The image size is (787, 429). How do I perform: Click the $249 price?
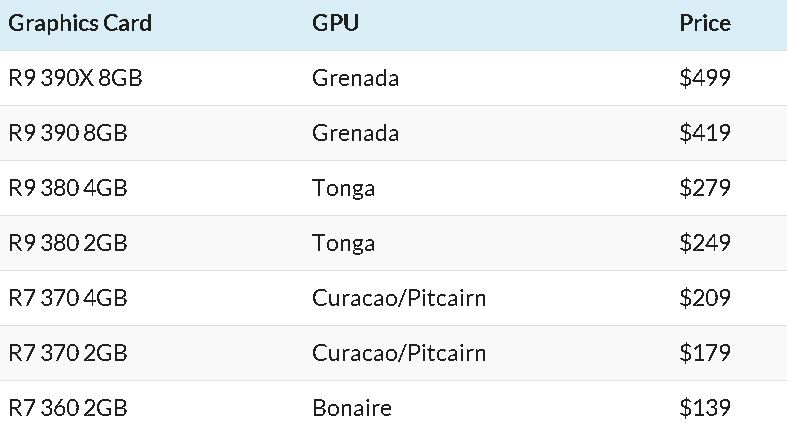click(x=705, y=243)
